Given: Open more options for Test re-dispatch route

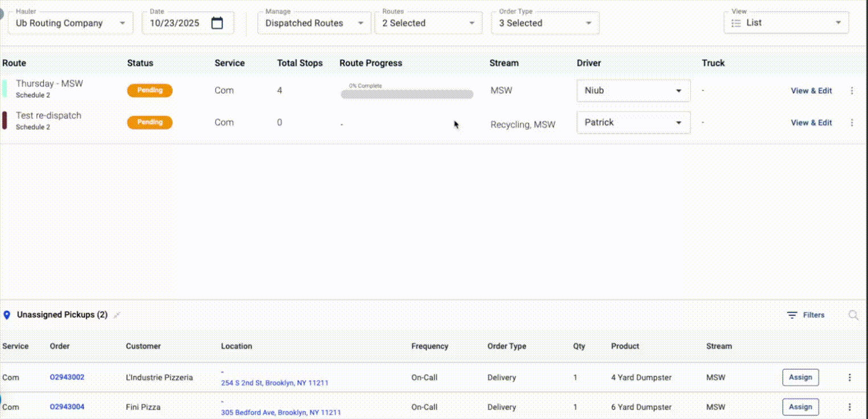Looking at the screenshot, I should [851, 122].
